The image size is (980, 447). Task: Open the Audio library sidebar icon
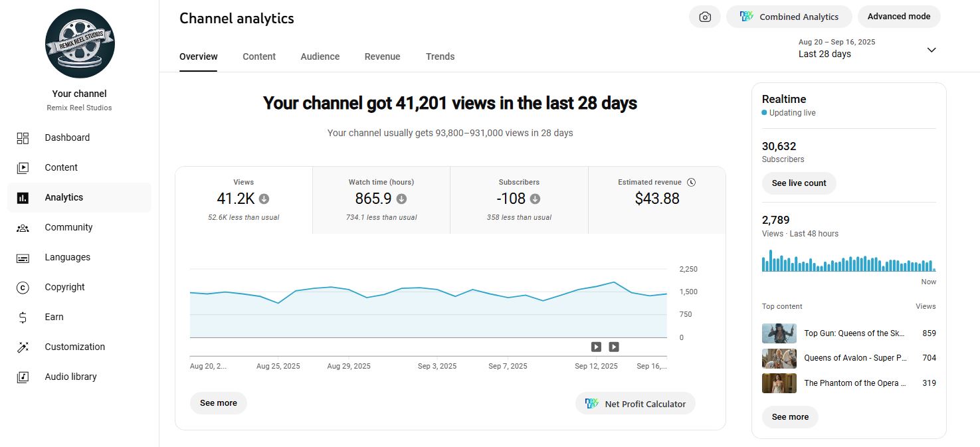pos(23,377)
